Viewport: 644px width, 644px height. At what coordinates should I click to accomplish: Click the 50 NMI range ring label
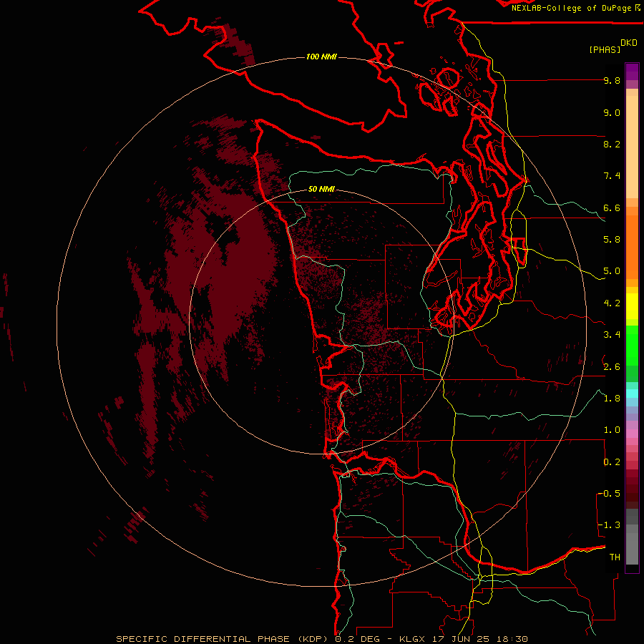click(x=321, y=189)
